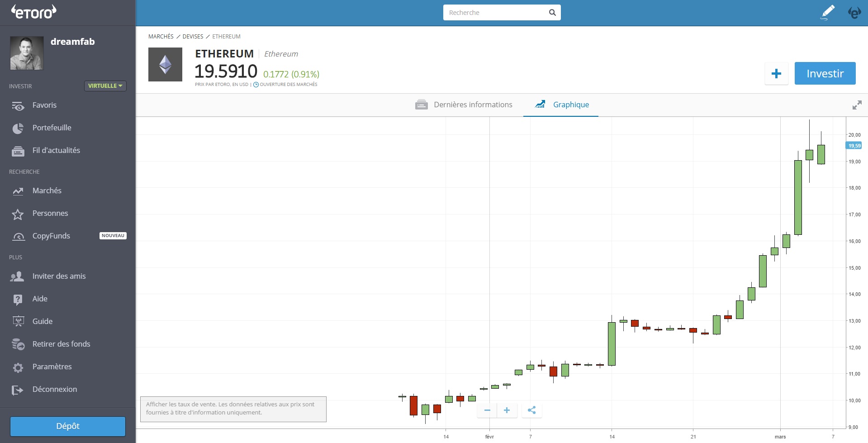Click the pencil edit icon in header
Screen dimensions: 868x443
point(827,13)
